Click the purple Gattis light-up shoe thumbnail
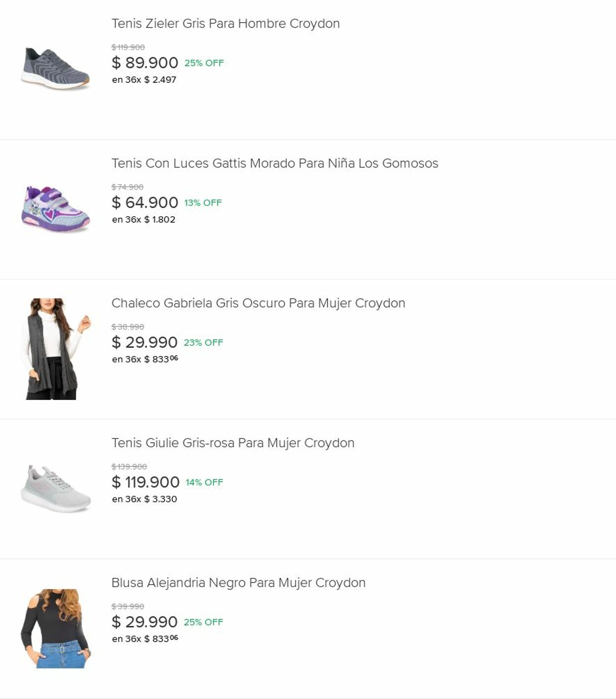Screen dimensions: 616x699 (x=56, y=209)
